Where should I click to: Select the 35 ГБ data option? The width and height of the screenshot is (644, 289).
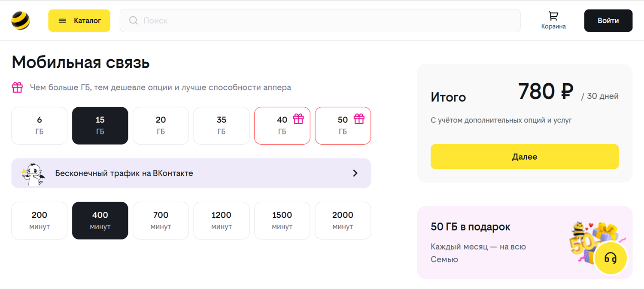(221, 125)
